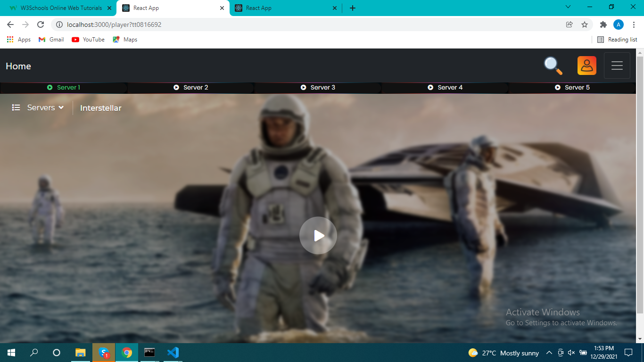Bookmark this page with star

point(585,25)
